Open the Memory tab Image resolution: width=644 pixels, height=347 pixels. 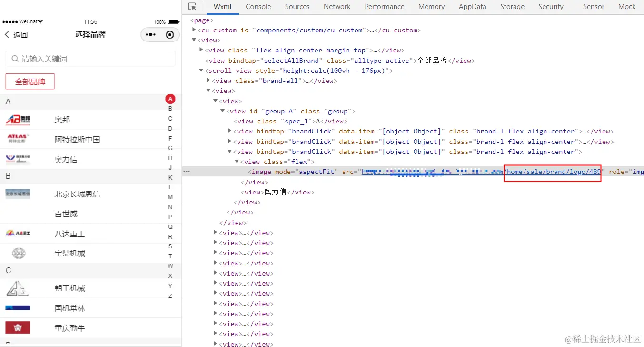[x=431, y=7]
